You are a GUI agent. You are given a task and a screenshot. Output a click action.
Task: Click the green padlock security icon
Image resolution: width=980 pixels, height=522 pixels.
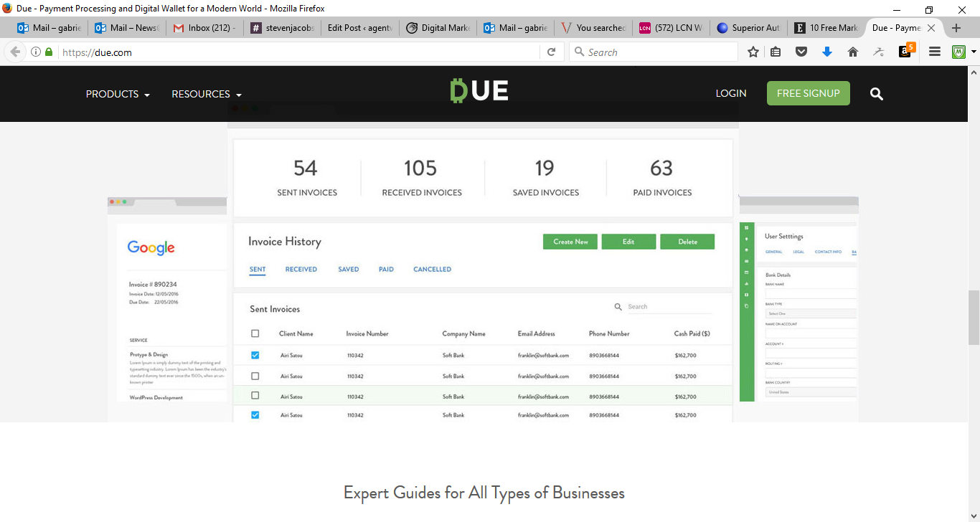click(49, 52)
